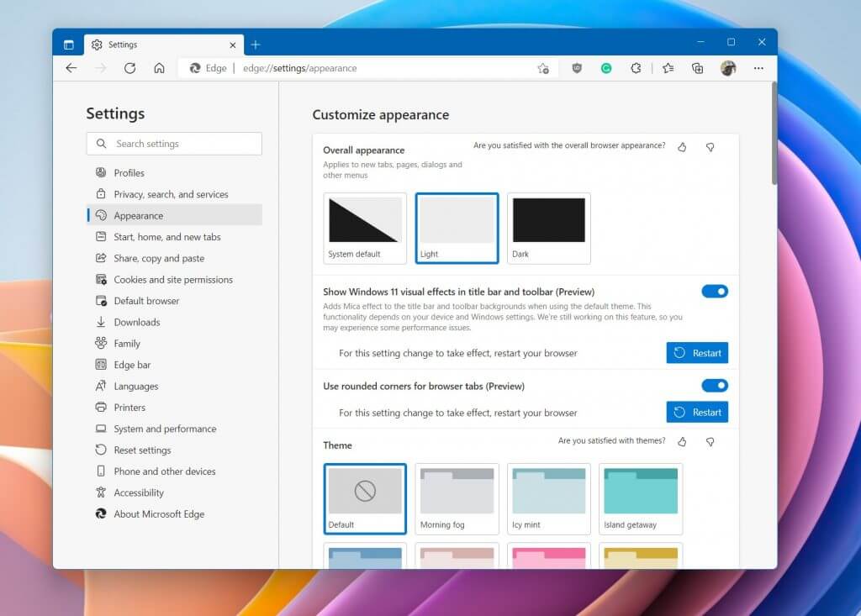Select the Morning fog theme
The image size is (861, 616).
[457, 499]
